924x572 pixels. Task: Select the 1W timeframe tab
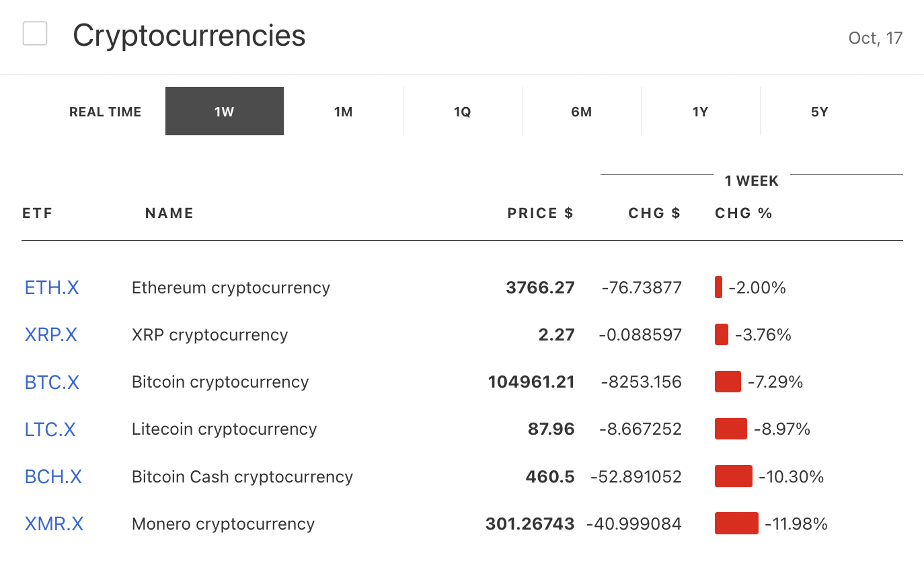(225, 112)
